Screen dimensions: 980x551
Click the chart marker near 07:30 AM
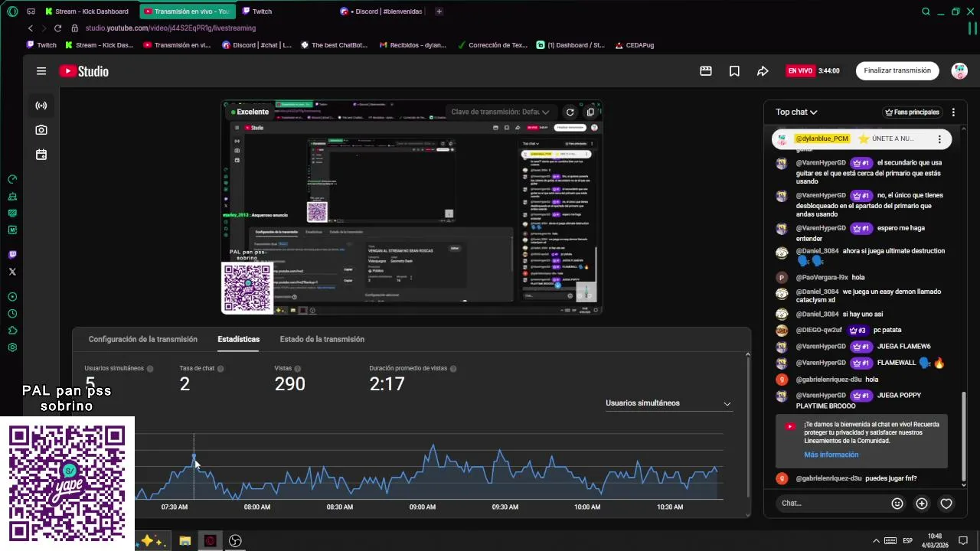[x=194, y=456]
